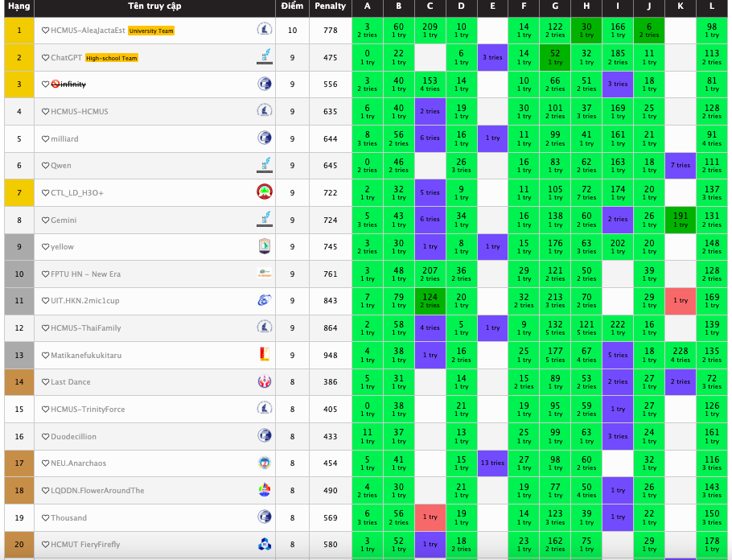The image size is (732, 560).
Task: Toggle the heart next to Gemini
Action: (x=46, y=220)
